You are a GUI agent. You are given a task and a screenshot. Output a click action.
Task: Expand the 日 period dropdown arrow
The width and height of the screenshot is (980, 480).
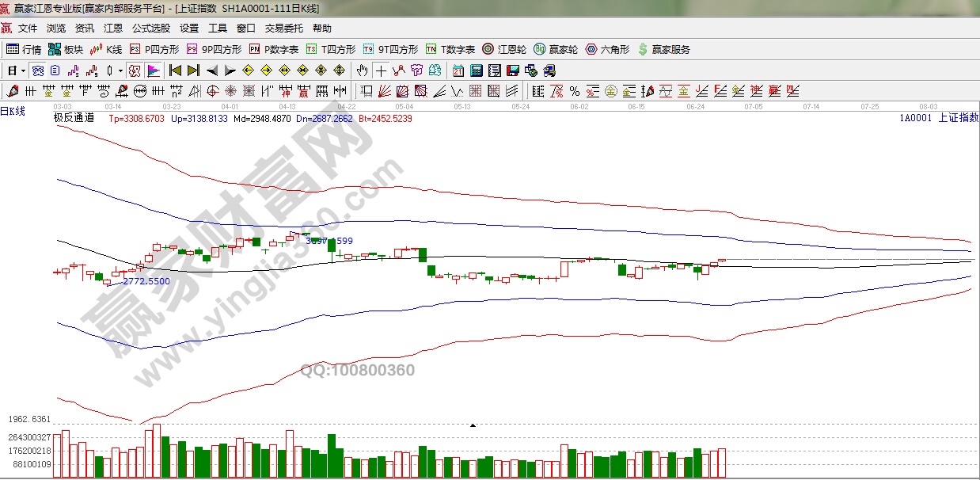[23, 70]
